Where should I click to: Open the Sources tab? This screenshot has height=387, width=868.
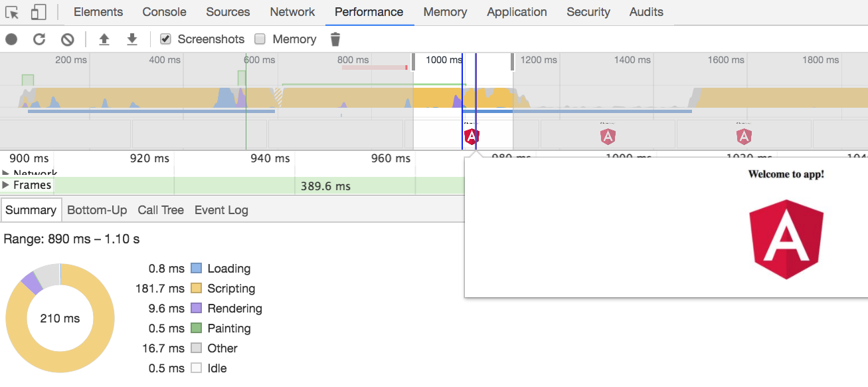click(228, 12)
